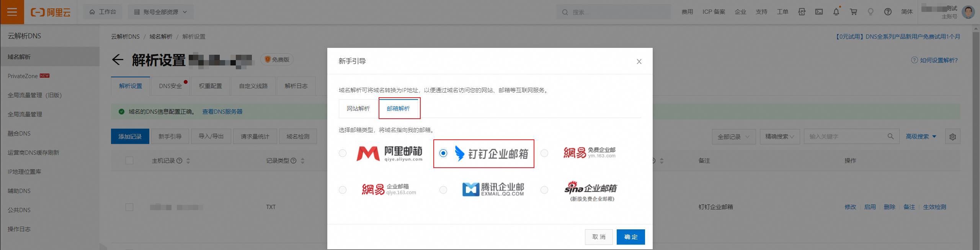Screen dimensions: 980x250
Task: Click the app download icon in header
Action: [802, 12]
